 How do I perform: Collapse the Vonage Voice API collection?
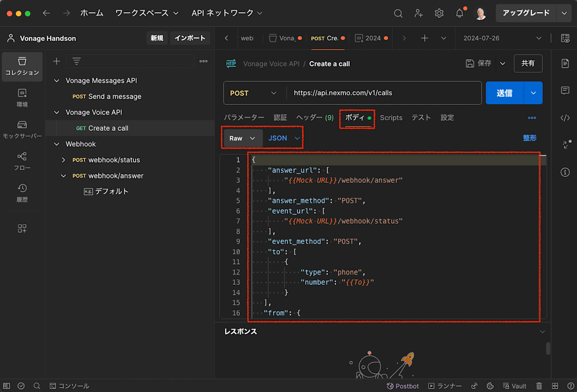point(57,113)
